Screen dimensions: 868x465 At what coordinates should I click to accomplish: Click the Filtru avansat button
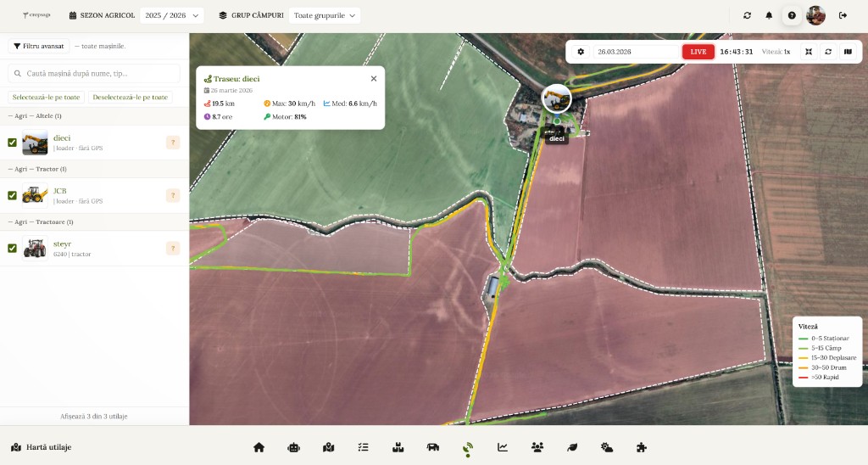39,46
